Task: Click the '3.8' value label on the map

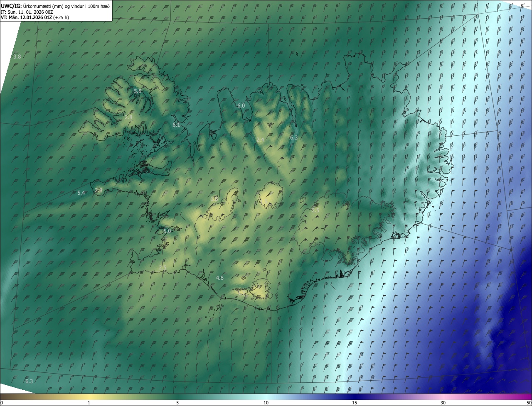Action: (17, 56)
